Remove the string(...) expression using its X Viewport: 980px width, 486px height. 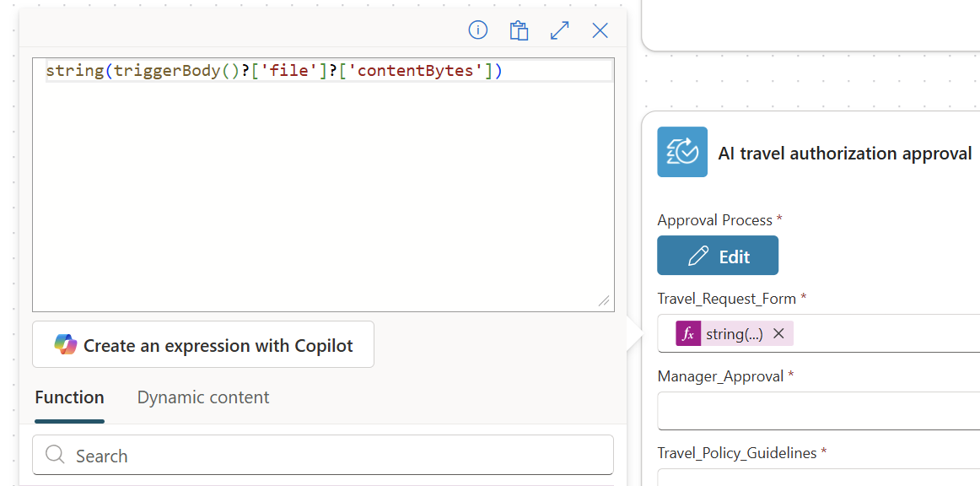pyautogui.click(x=778, y=333)
